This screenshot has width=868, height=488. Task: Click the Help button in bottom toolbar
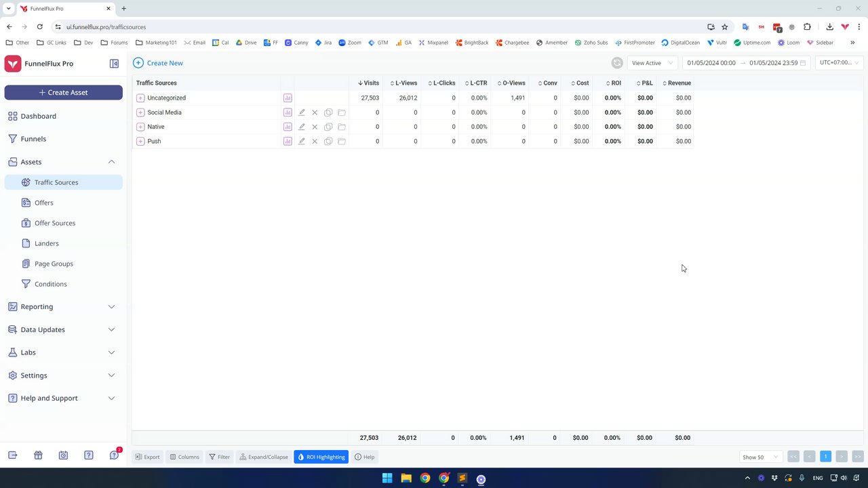[365, 457]
